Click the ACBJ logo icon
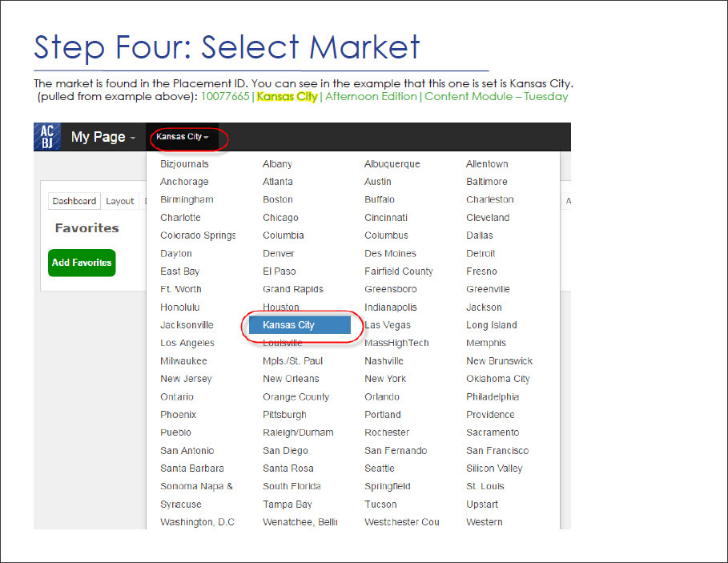The height and width of the screenshot is (563, 728). pos(47,136)
